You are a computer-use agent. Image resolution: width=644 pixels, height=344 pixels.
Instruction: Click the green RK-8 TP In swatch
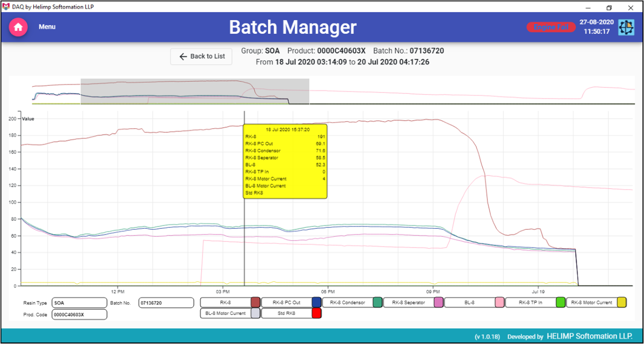(560, 302)
